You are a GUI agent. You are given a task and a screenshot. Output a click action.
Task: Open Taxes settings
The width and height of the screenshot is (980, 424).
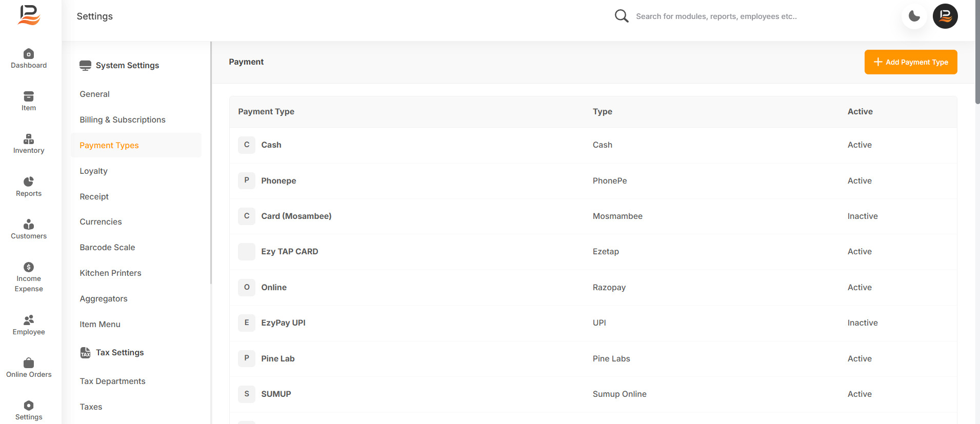coord(91,407)
